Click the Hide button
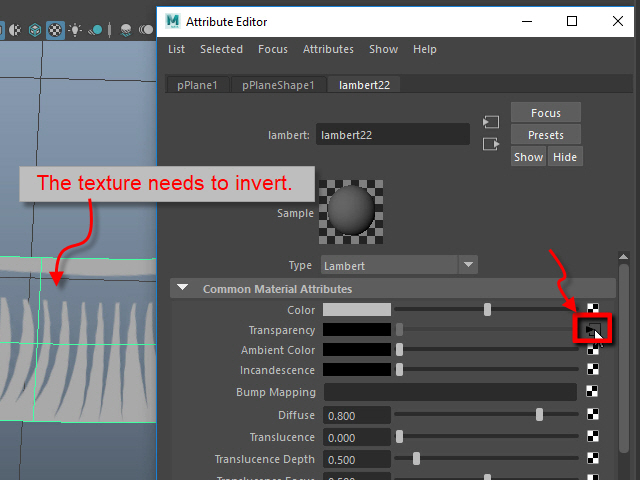Viewport: 640px width, 480px height. click(565, 157)
